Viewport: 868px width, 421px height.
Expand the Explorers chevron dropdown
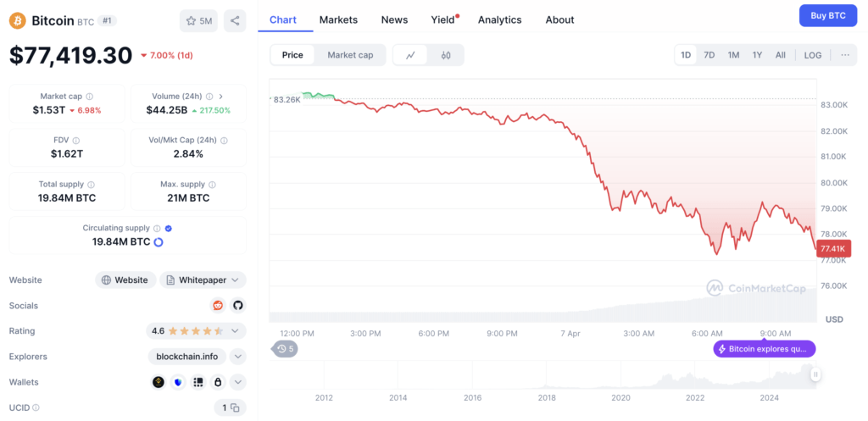pyautogui.click(x=237, y=357)
